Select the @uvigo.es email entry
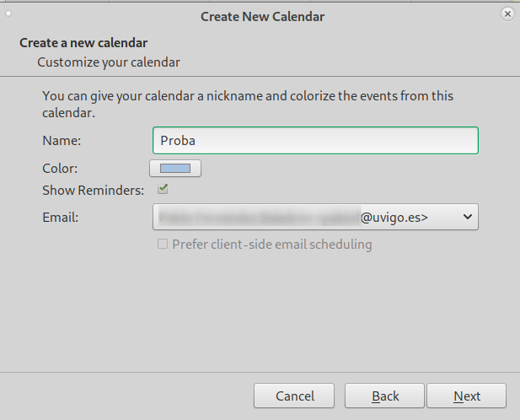 (x=293, y=218)
